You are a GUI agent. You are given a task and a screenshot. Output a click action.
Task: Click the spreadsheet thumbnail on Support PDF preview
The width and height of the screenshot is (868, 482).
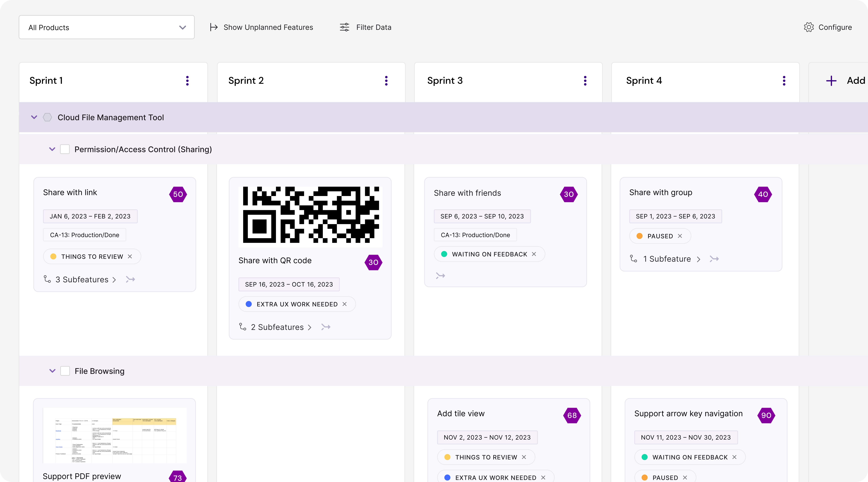(115, 435)
